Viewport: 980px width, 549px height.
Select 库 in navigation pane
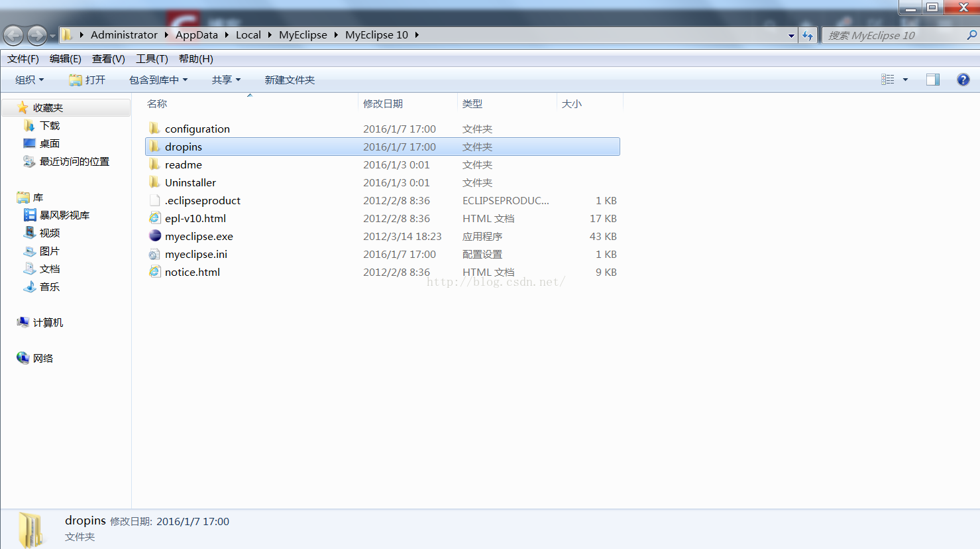tap(38, 198)
